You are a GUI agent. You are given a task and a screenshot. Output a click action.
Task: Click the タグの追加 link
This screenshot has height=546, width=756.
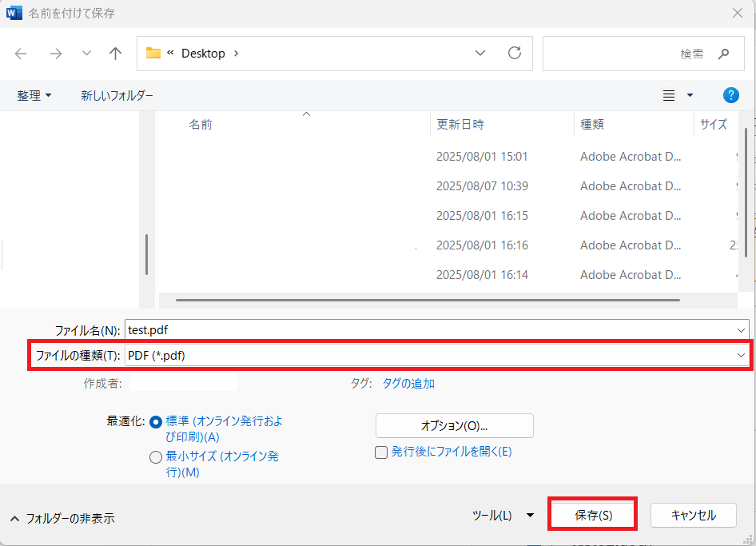408,384
